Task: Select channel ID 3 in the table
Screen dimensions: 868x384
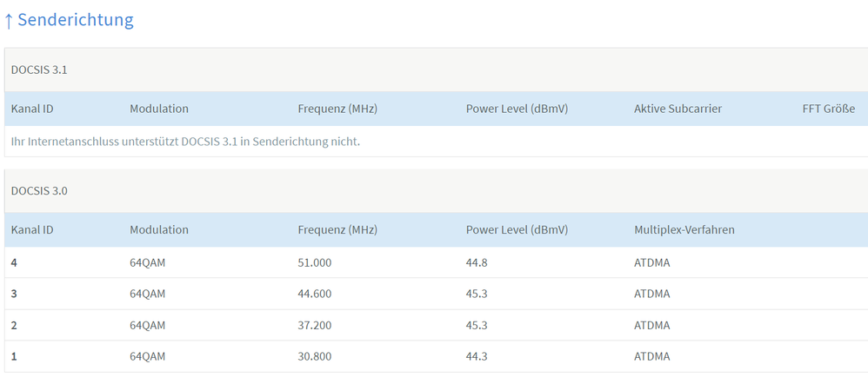Action: point(14,294)
